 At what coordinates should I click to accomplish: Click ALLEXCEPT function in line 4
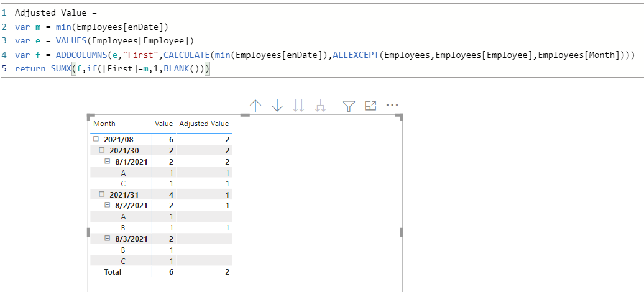tap(356, 55)
